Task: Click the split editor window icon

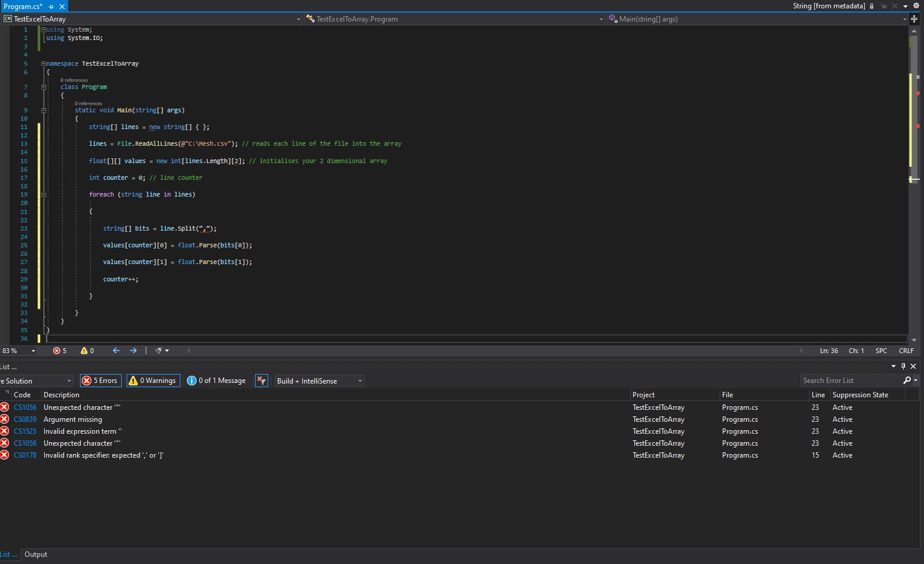Action: click(914, 19)
